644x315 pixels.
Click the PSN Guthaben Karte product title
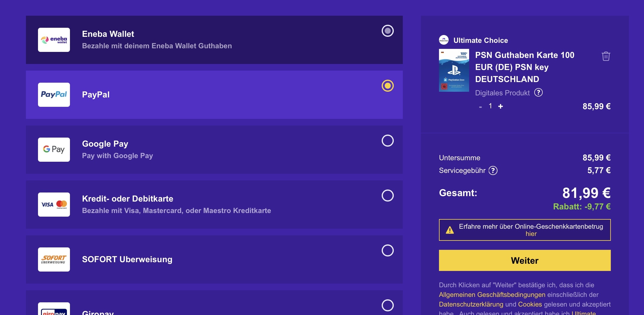(x=525, y=67)
